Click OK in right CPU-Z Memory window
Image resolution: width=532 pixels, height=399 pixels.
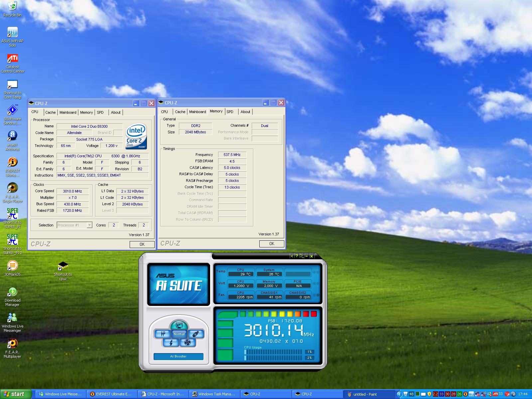[272, 244]
